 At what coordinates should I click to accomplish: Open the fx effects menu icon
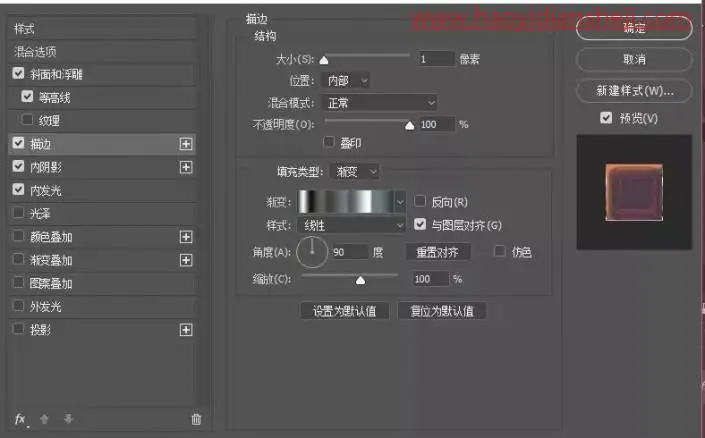(20, 419)
